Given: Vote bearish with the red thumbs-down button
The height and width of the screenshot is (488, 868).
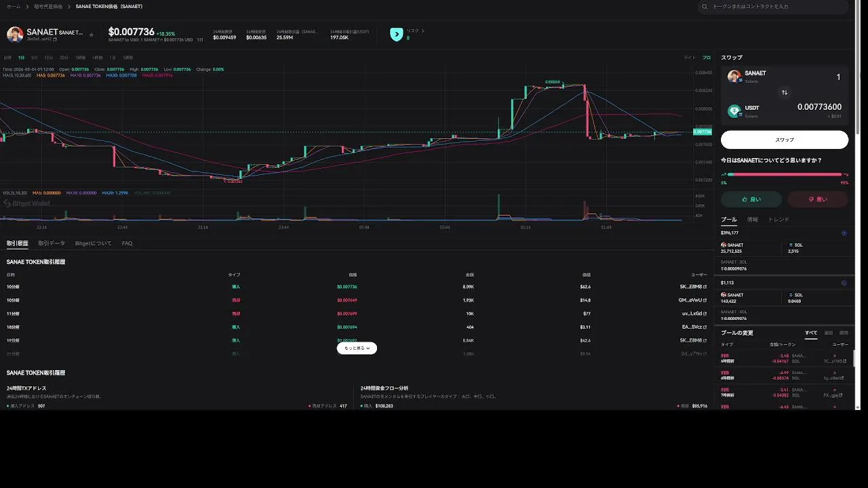Looking at the screenshot, I should pos(817,199).
